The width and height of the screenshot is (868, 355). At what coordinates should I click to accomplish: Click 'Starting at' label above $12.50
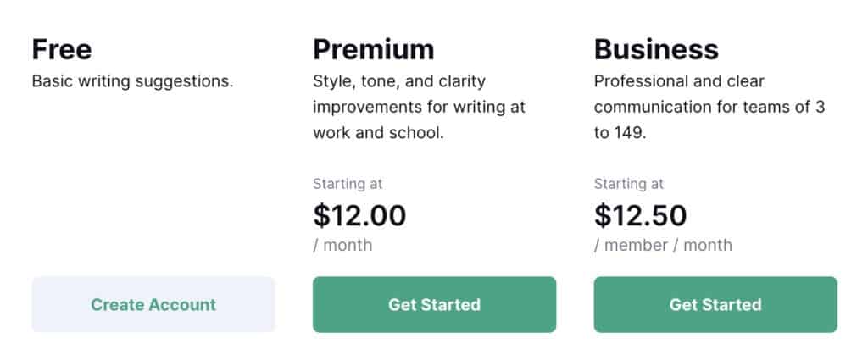(x=629, y=184)
